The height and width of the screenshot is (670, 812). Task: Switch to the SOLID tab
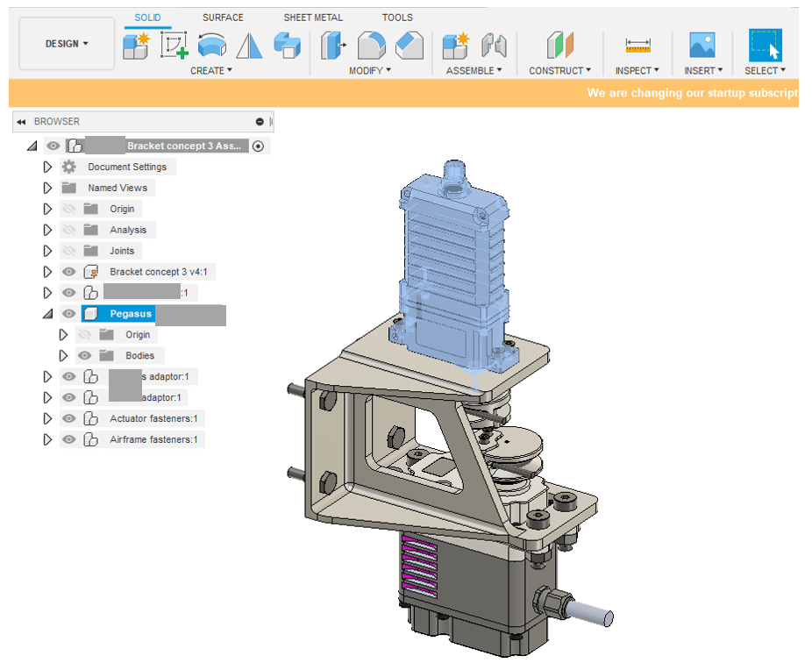tap(147, 18)
